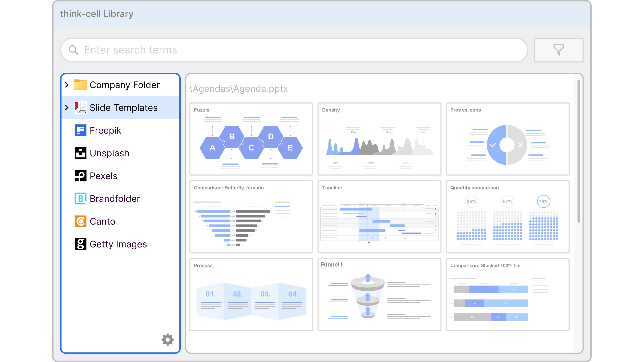Select Company Folder label in tree
Screen dimensions: 644x362
(x=124, y=85)
